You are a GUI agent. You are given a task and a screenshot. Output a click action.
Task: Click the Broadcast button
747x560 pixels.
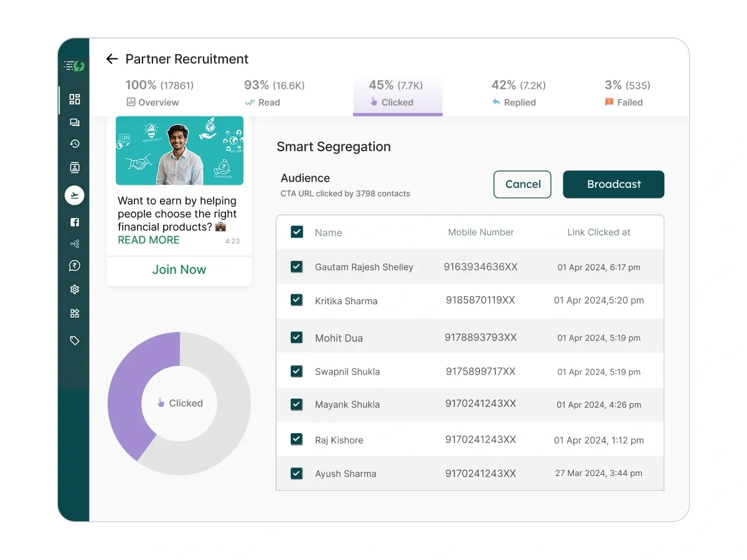point(613,184)
